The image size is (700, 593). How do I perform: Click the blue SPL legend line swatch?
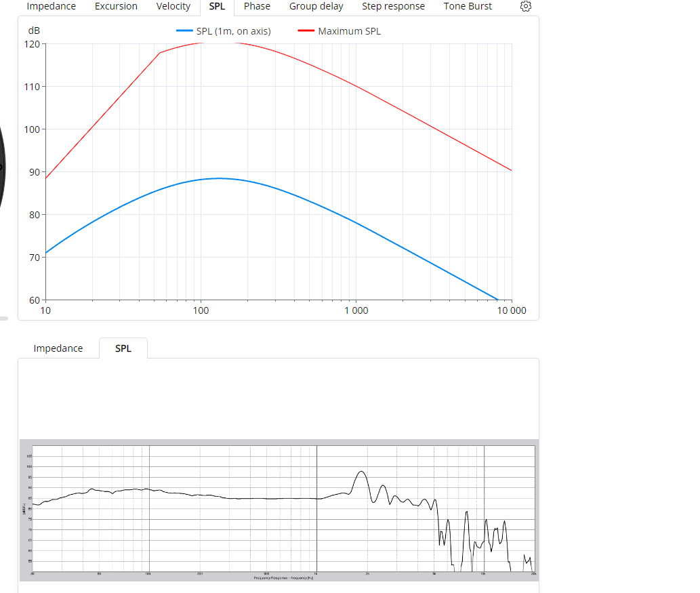184,30
